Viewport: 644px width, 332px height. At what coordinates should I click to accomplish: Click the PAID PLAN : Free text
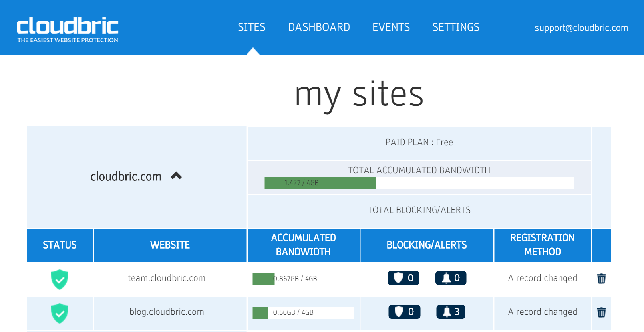pyautogui.click(x=419, y=142)
